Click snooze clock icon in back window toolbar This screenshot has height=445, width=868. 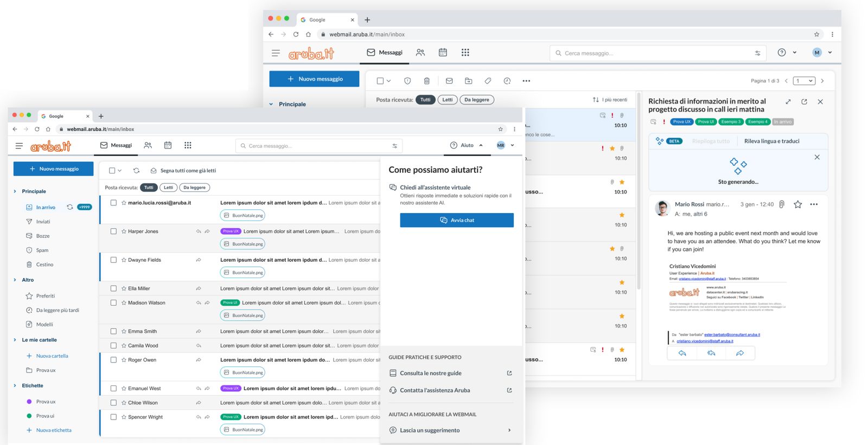point(507,81)
